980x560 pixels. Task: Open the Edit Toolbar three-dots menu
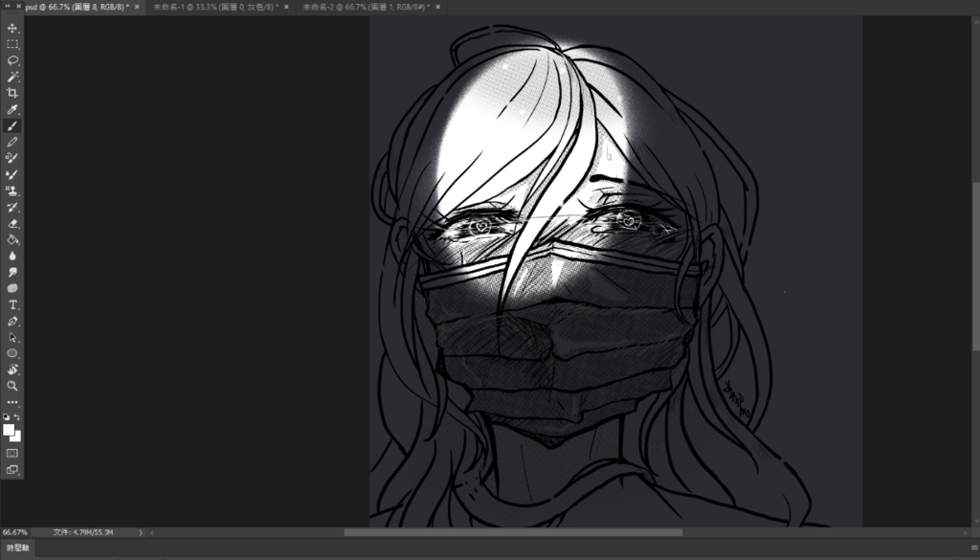pyautogui.click(x=11, y=402)
